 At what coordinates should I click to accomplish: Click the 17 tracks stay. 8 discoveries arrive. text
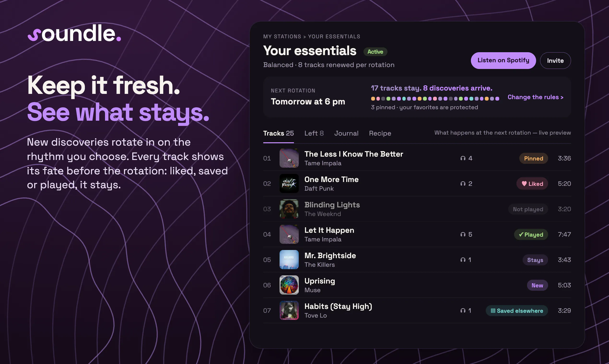tap(432, 88)
